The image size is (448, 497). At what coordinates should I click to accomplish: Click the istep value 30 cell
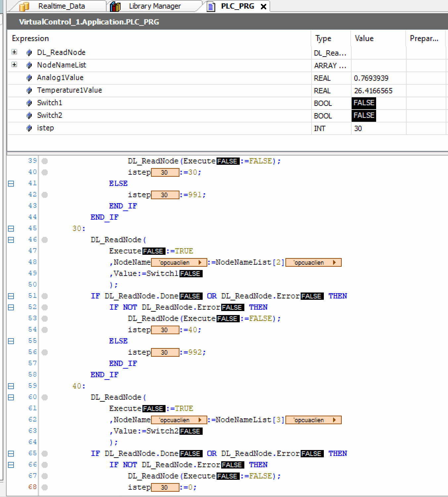(x=378, y=128)
